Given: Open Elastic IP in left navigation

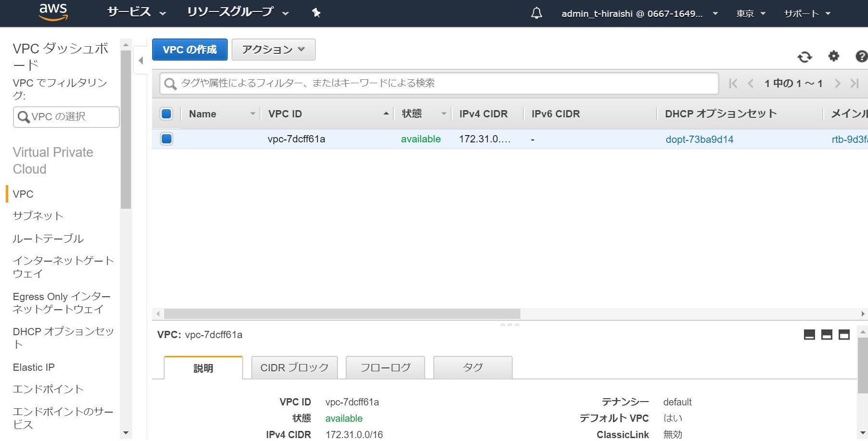Looking at the screenshot, I should click(x=34, y=367).
